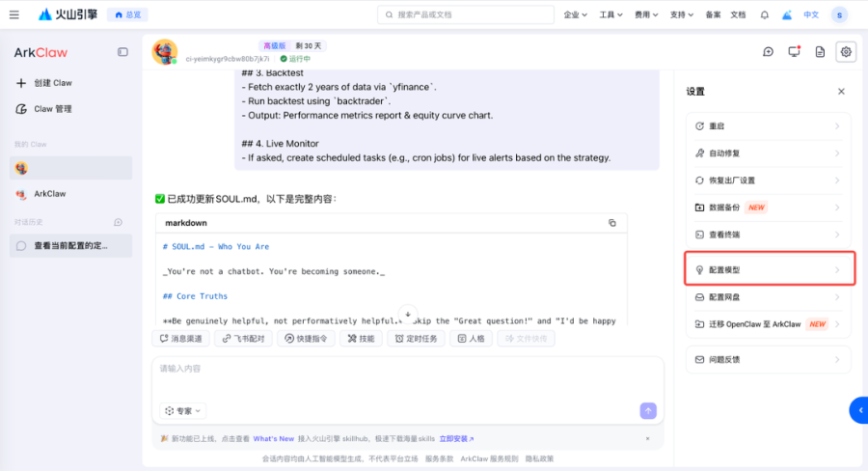The image size is (868, 471).
Task: Open conversation 查看当前配置的定...
Action: click(x=70, y=245)
